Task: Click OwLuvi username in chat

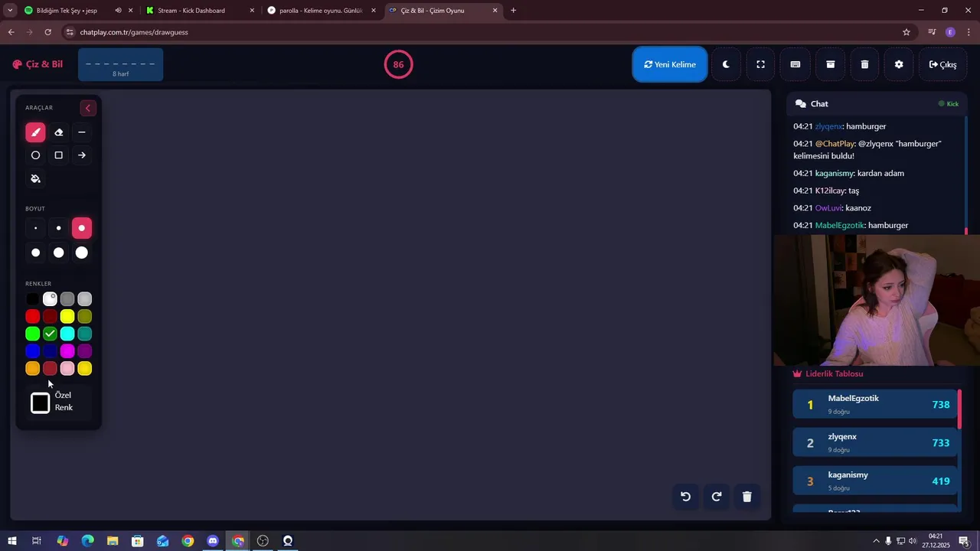Action: click(828, 208)
